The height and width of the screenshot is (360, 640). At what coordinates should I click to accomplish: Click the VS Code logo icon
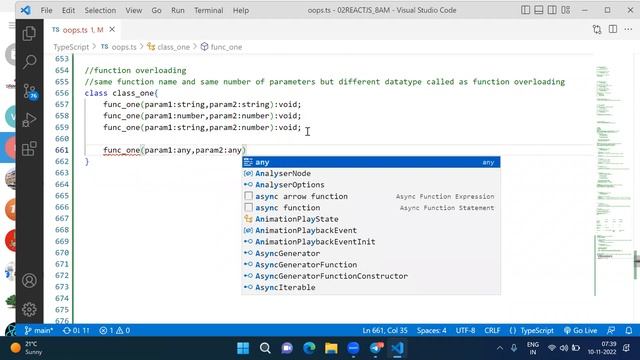pos(26,10)
